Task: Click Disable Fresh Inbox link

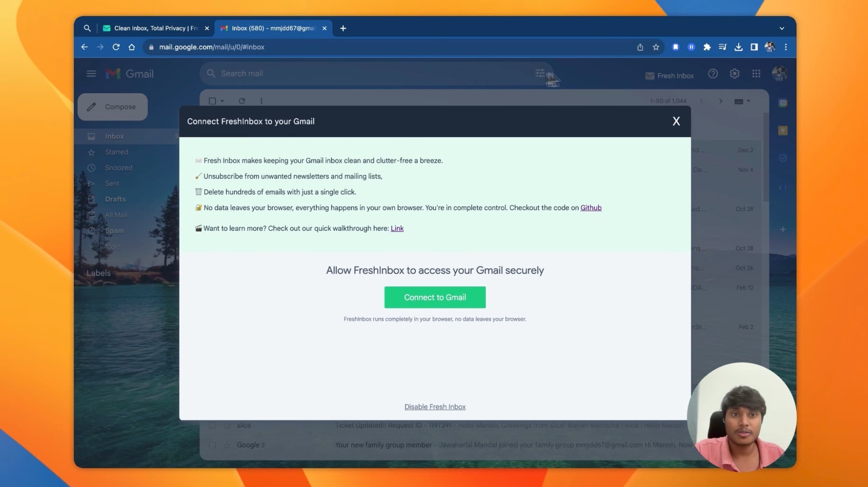Action: 435,407
